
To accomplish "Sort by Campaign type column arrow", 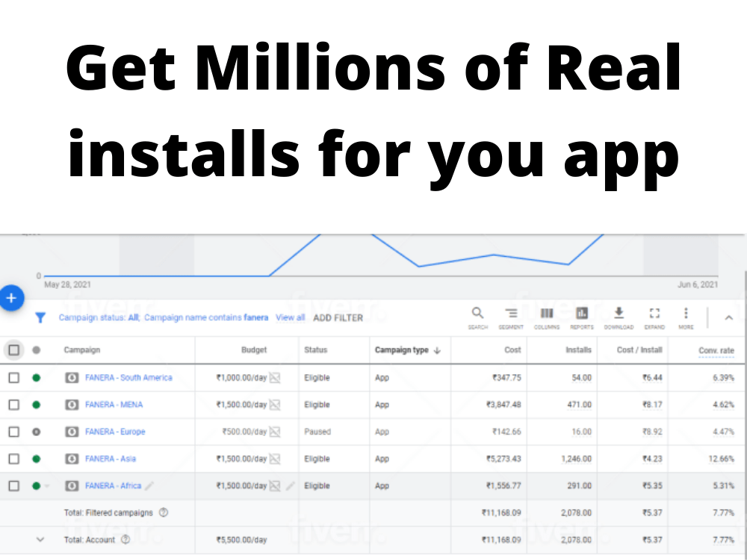I will (x=437, y=350).
